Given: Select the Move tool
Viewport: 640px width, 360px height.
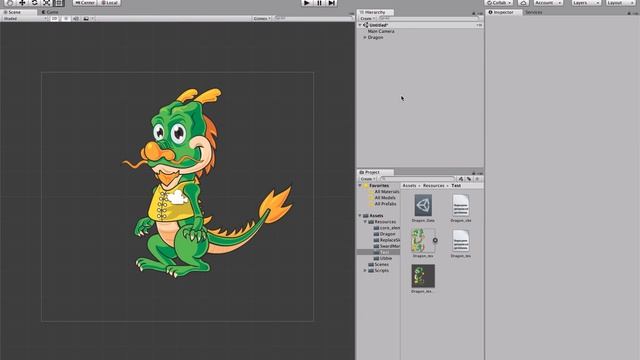Looking at the screenshot, I should [22, 2].
